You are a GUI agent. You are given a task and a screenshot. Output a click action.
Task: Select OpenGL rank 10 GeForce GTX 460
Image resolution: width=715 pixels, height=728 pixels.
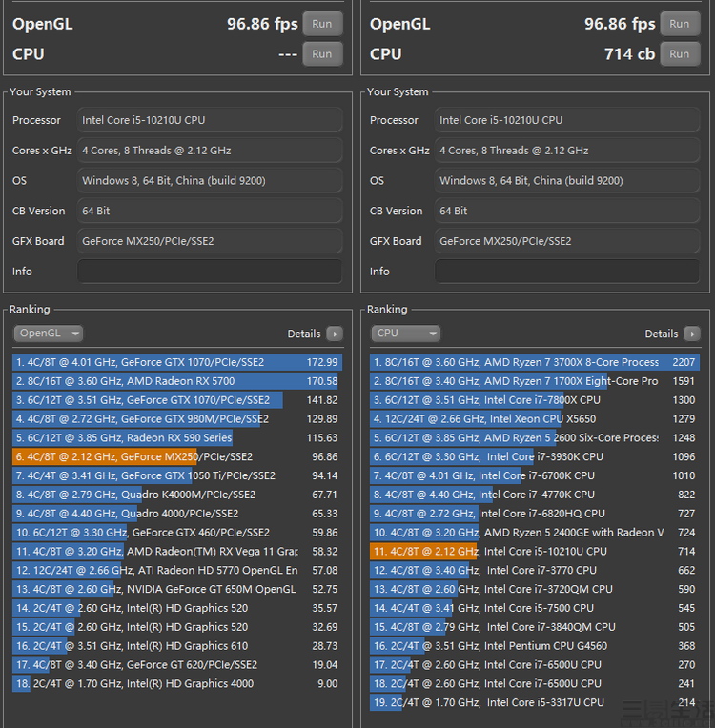pos(177,533)
